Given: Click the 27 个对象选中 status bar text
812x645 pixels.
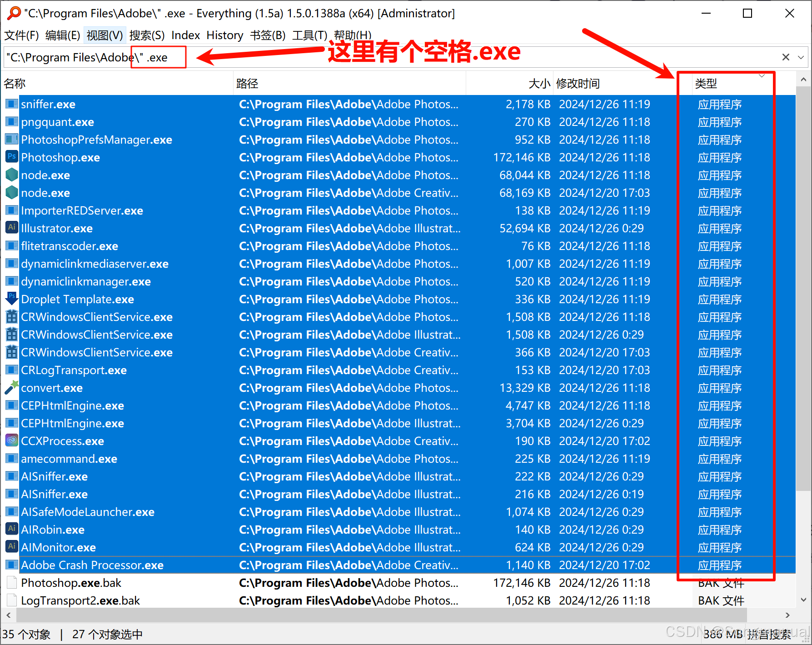Looking at the screenshot, I should coord(107,635).
